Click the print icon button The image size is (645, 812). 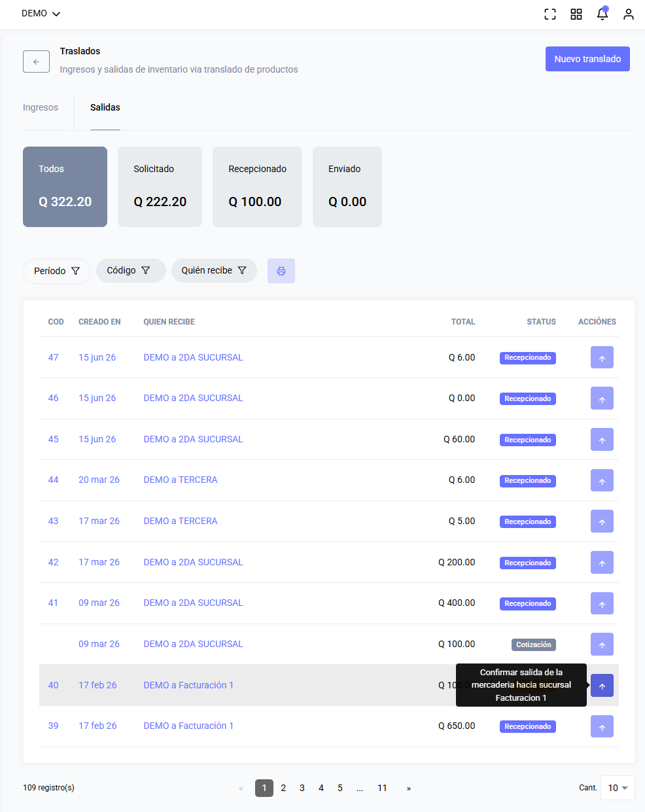(281, 271)
